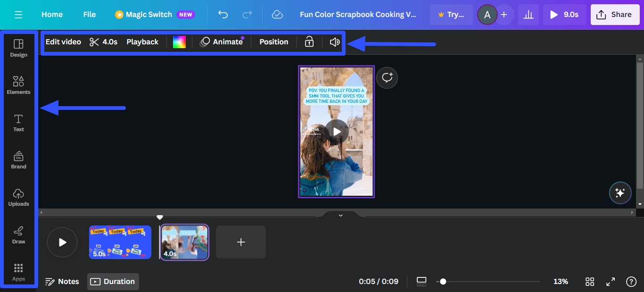Mute the video volume
This screenshot has height=292, width=644.
coord(335,42)
